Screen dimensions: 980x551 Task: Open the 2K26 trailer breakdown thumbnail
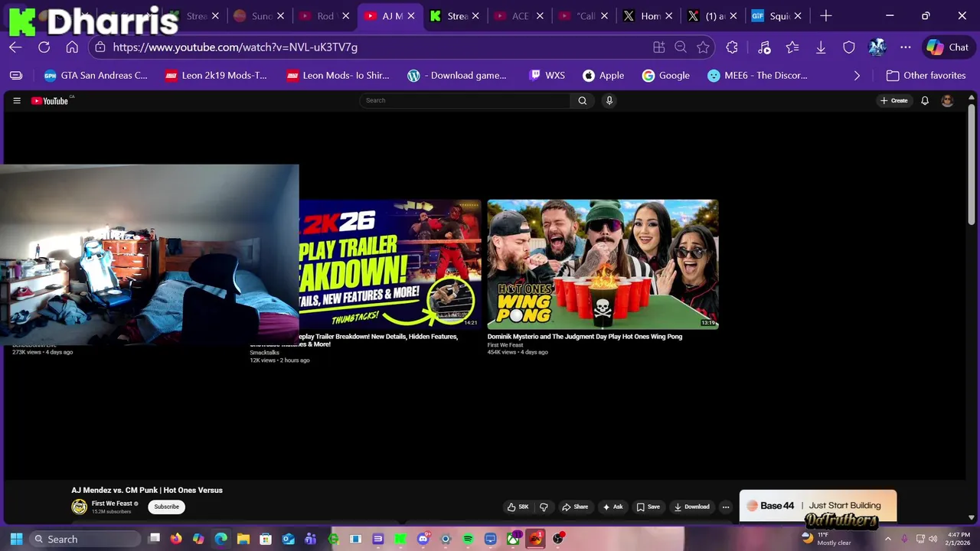pyautogui.click(x=390, y=264)
